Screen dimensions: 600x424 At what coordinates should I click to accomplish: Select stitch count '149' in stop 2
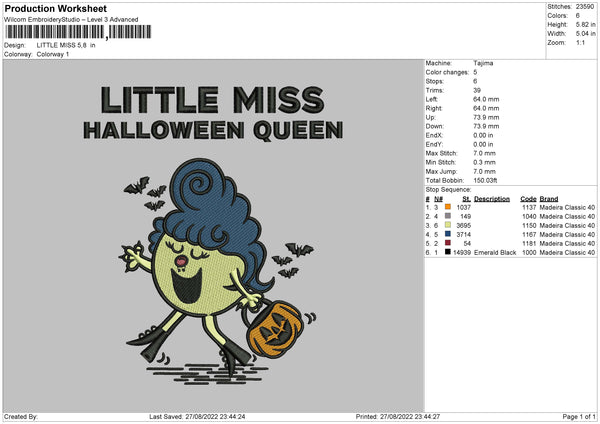[465, 217]
